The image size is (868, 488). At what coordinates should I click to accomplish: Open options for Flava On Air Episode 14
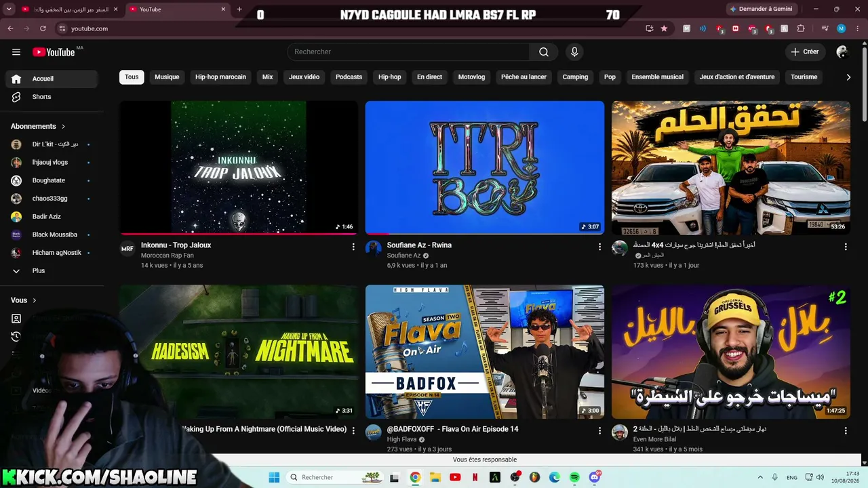point(599,431)
